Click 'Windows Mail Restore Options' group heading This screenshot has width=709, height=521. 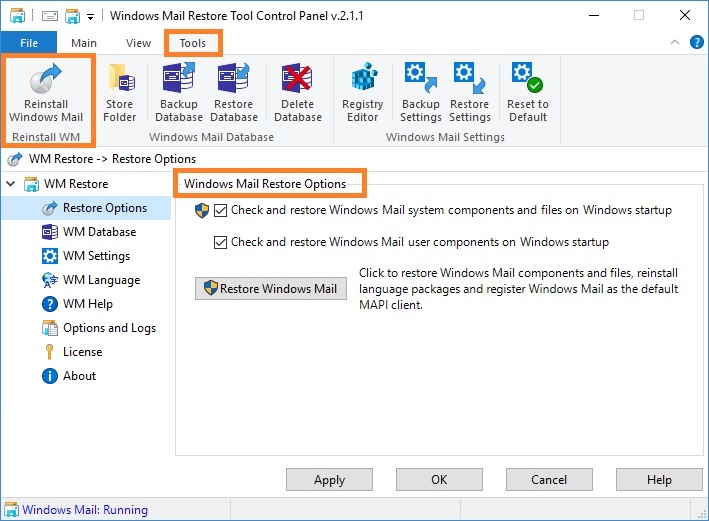point(265,184)
